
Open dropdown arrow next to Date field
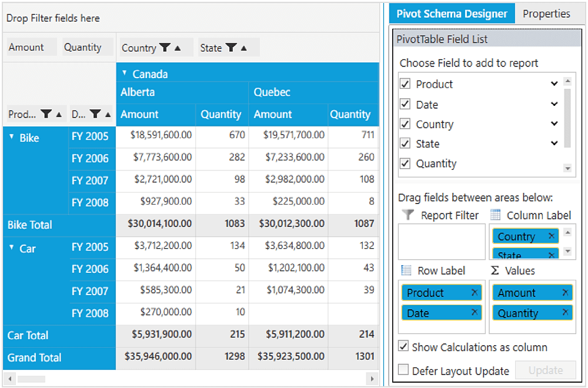click(554, 104)
